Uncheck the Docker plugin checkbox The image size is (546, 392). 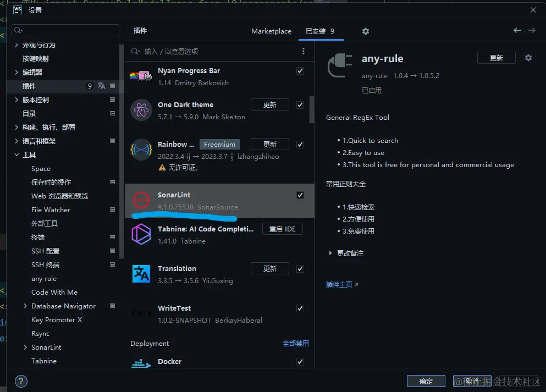click(x=300, y=362)
